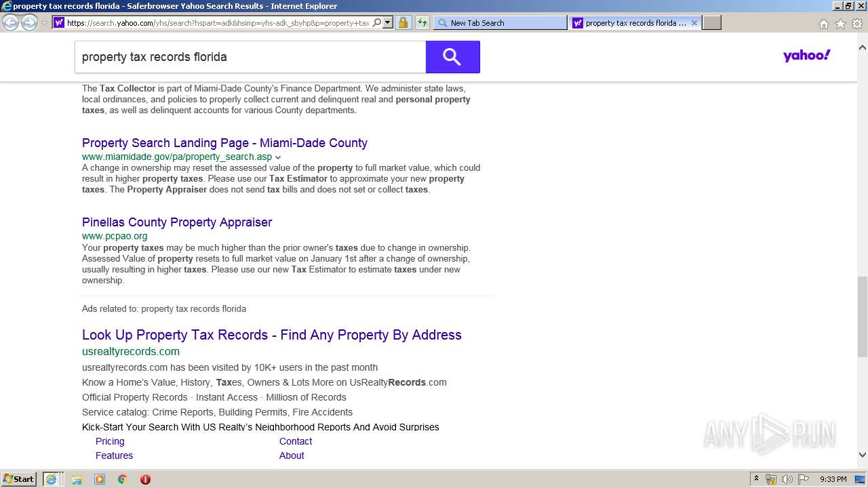Screen dimensions: 868x488
Task: Click the Action Center flag icon
Action: [x=804, y=479]
